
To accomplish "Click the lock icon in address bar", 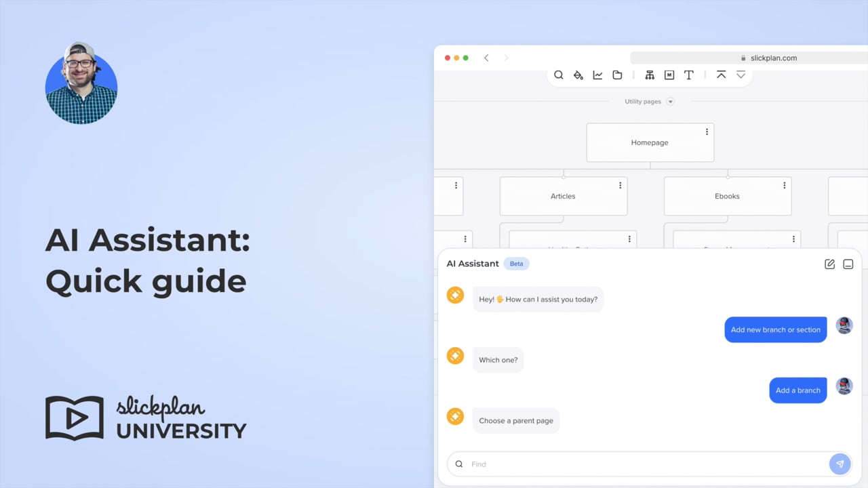I will click(744, 58).
